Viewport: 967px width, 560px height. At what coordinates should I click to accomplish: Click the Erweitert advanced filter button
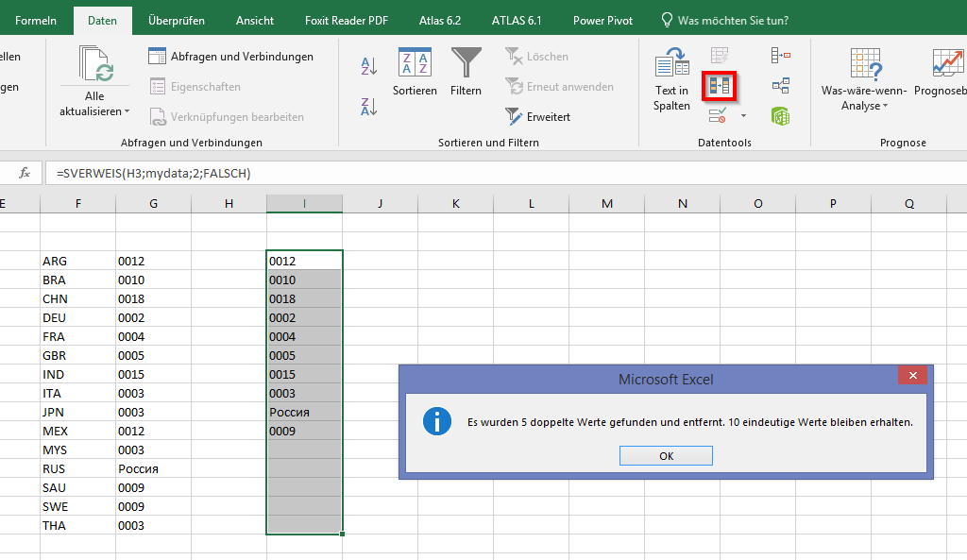click(538, 117)
